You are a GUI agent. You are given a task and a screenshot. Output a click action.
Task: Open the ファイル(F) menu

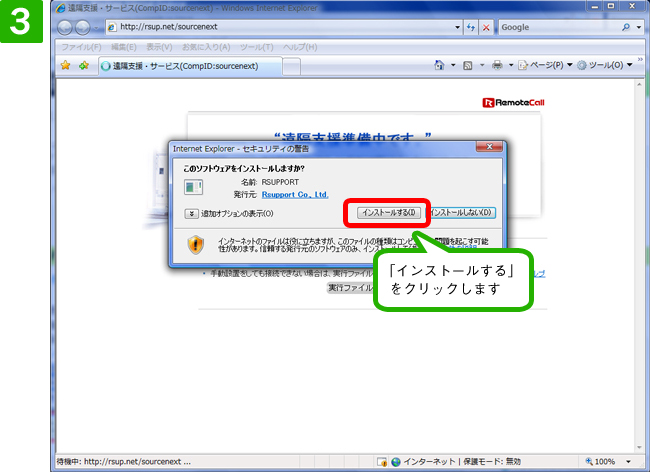(x=81, y=47)
